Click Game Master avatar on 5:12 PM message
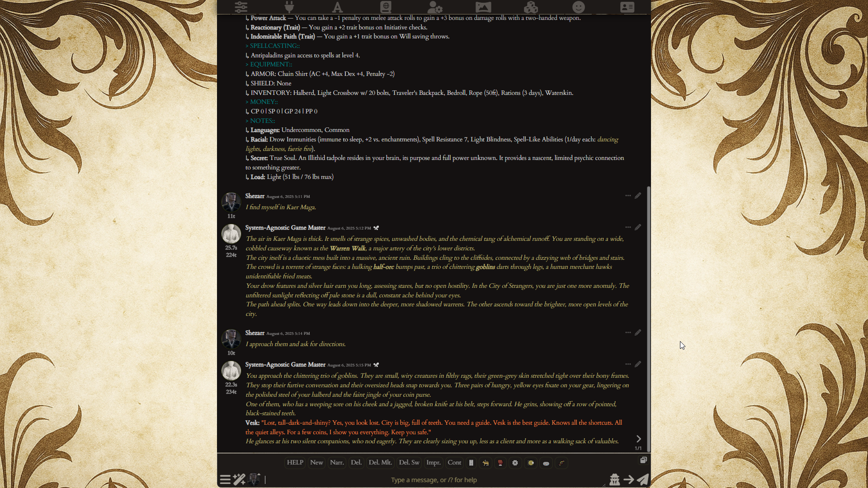 tap(231, 234)
